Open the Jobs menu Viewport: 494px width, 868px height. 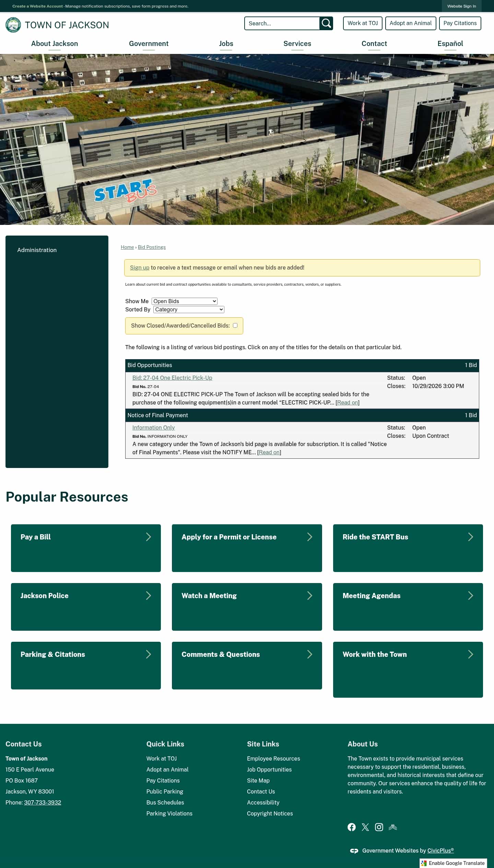[x=226, y=44]
